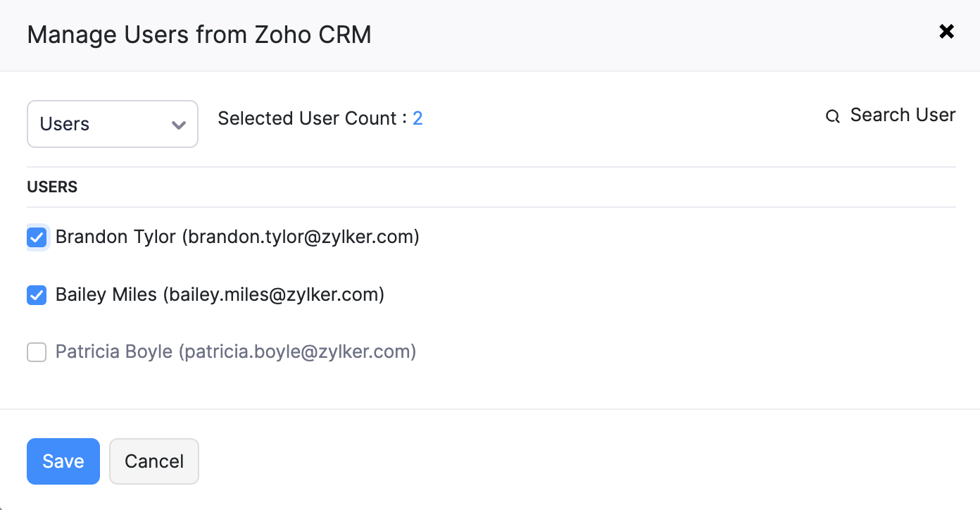The height and width of the screenshot is (510, 980).
Task: Click the Manage Users from Zoho CRM title
Action: (199, 35)
